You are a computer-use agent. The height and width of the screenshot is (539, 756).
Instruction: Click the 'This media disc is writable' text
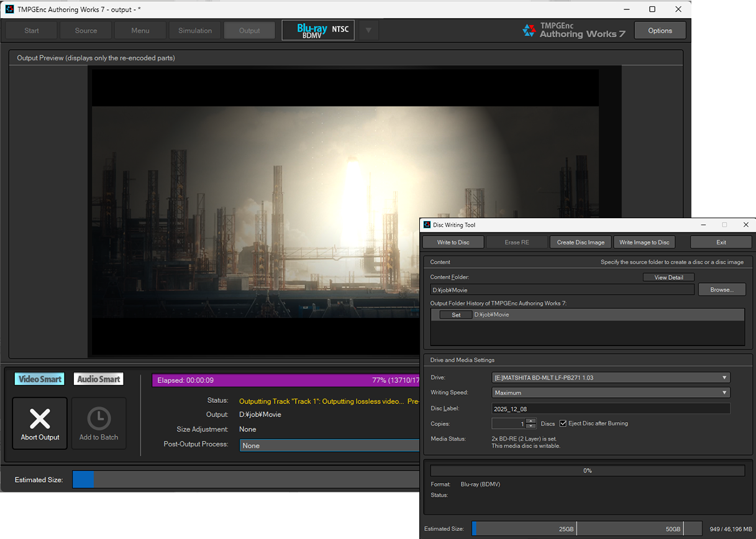point(526,446)
